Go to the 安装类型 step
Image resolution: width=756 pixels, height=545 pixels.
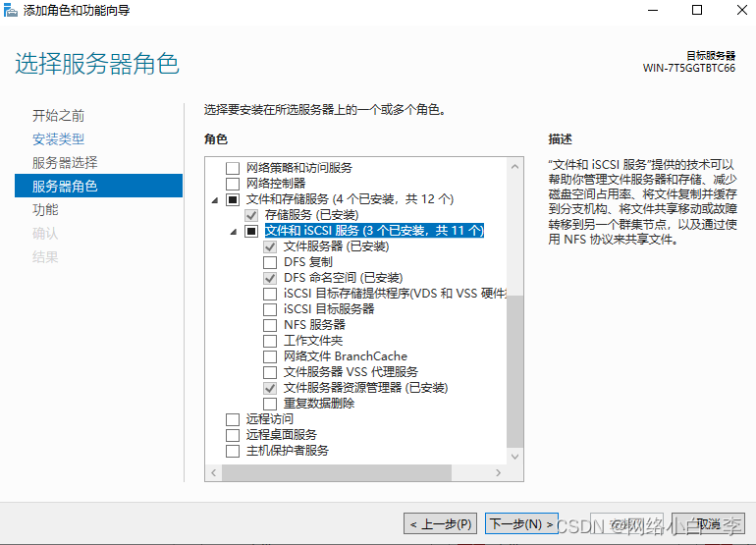click(x=58, y=138)
